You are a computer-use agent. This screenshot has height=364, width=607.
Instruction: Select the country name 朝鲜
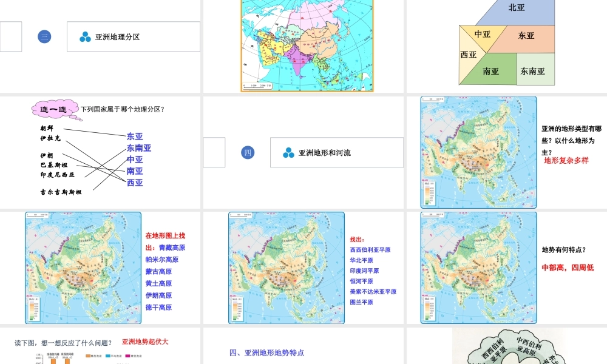pos(47,128)
